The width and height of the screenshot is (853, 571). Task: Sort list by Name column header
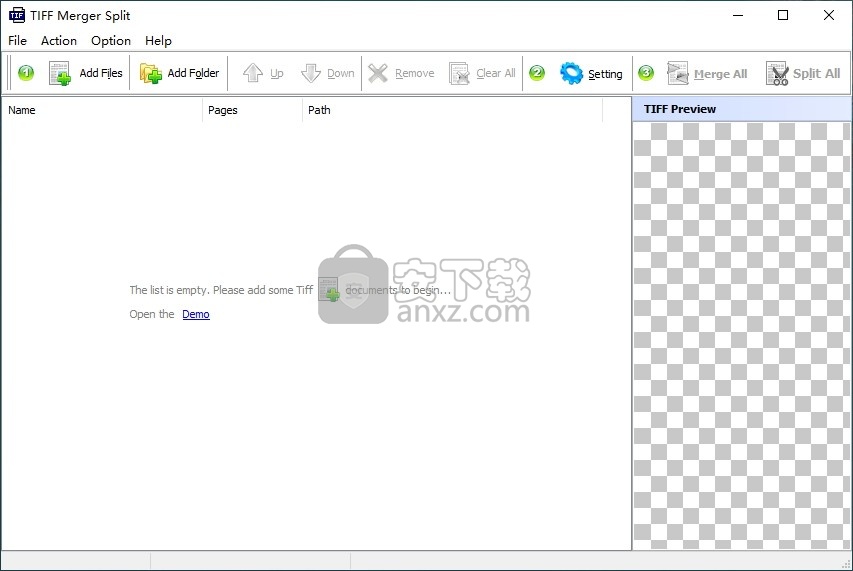[x=100, y=110]
